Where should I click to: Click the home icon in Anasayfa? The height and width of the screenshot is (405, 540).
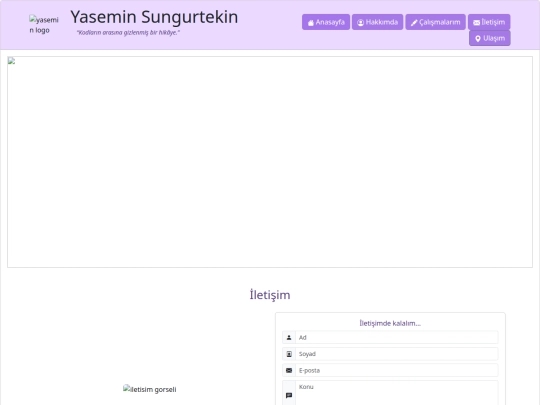coord(311,23)
